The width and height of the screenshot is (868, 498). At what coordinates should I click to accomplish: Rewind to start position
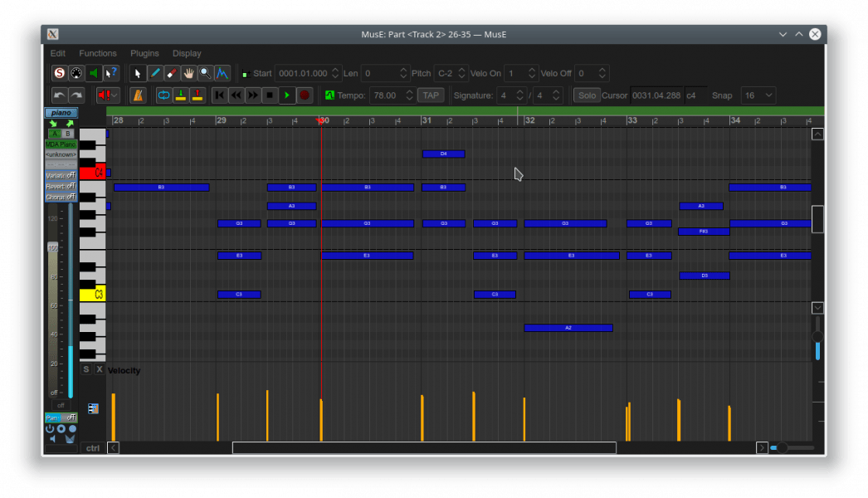219,95
